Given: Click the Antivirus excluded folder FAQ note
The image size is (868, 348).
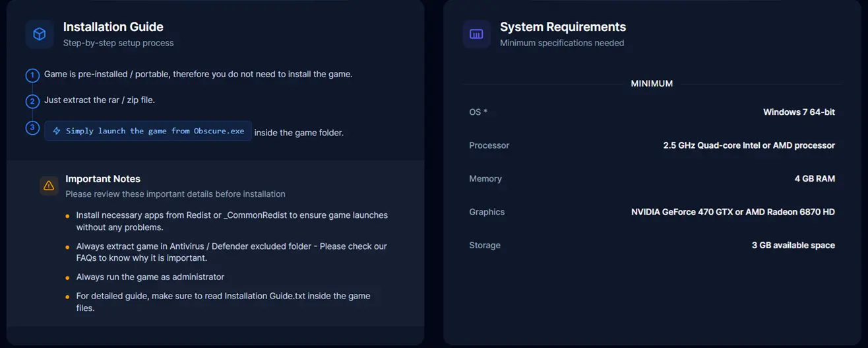Looking at the screenshot, I should [232, 252].
